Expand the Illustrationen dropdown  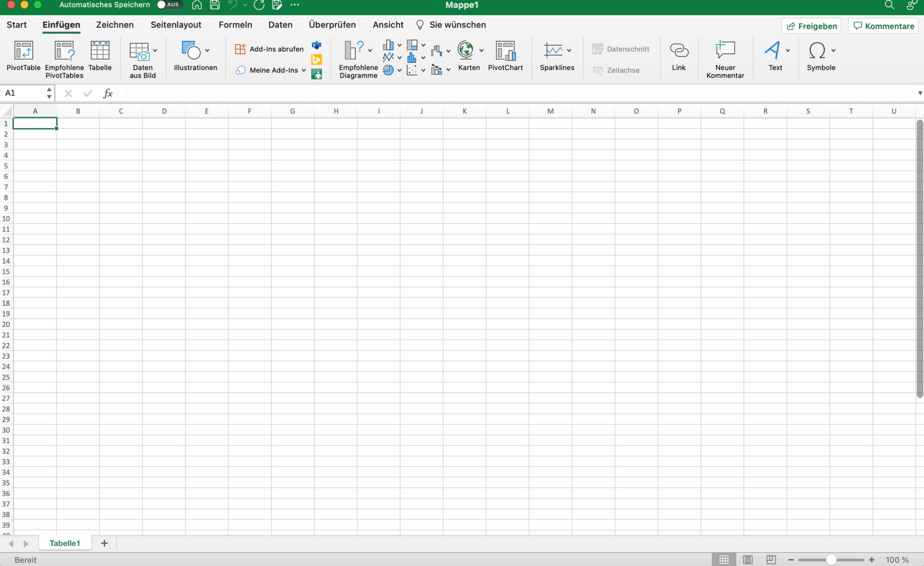click(206, 50)
